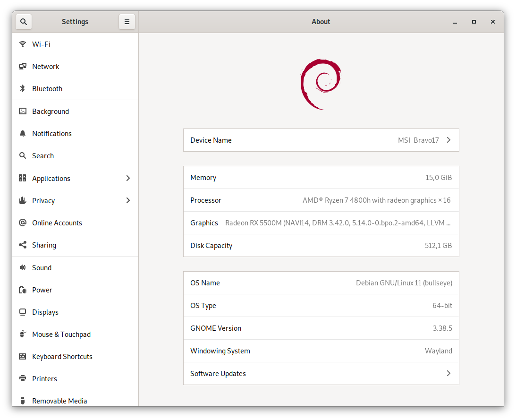The image size is (516, 420).
Task: Click the Applications grid icon
Action: tap(22, 178)
